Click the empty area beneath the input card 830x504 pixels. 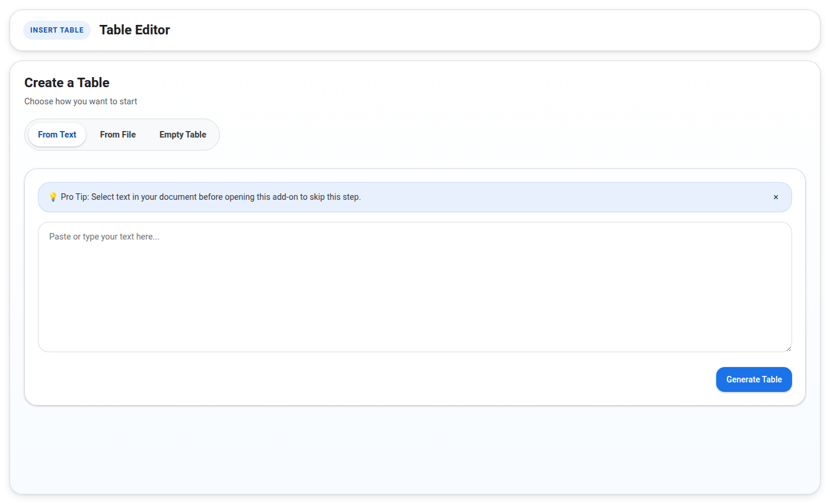[x=415, y=449]
